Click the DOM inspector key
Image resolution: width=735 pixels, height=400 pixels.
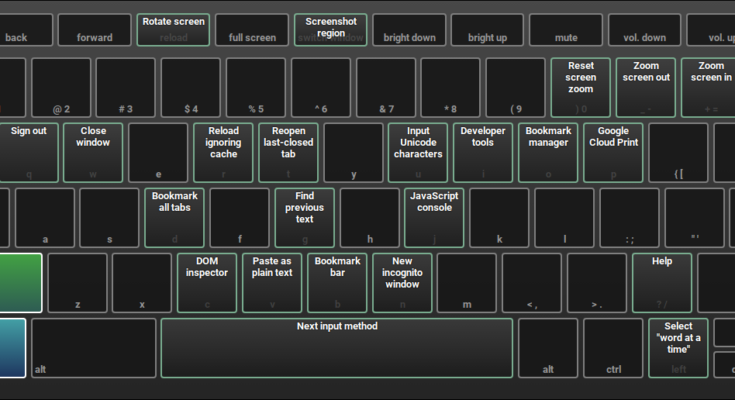tap(207, 282)
